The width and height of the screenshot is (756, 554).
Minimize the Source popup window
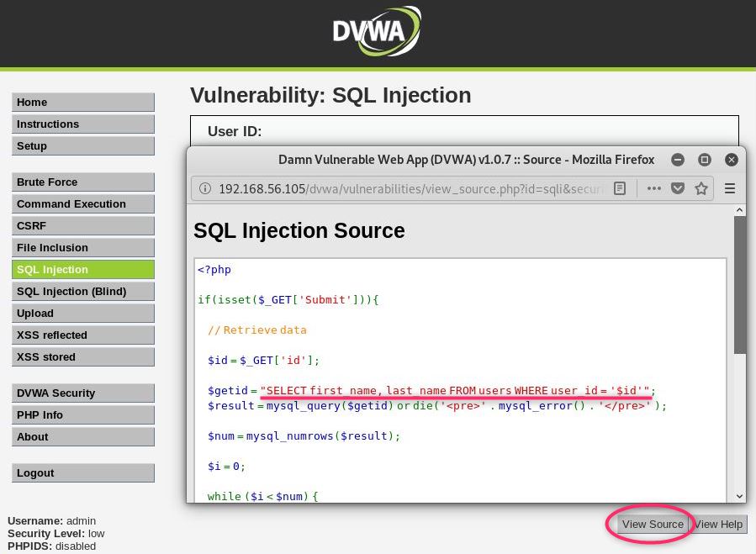678,160
